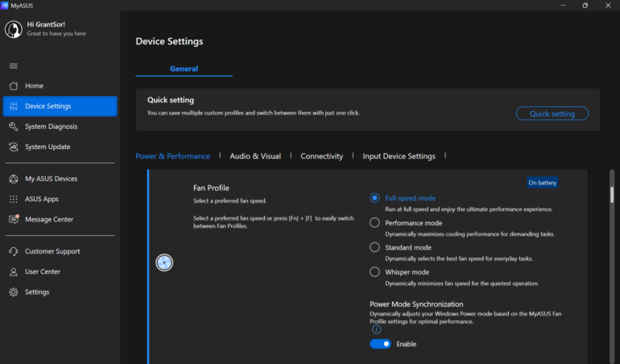Open ASUS Apps grid icon
The image size is (620, 364).
pos(14,199)
